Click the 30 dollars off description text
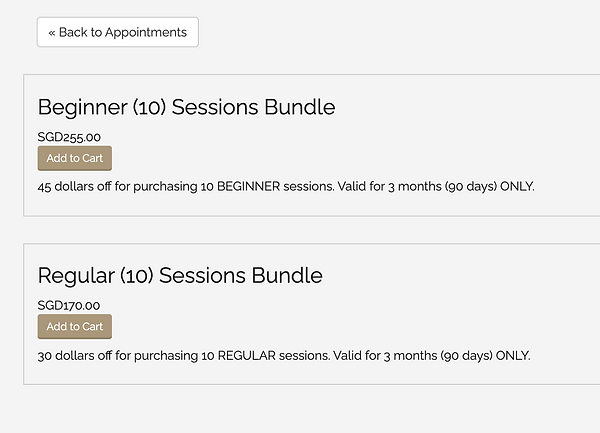Screen dimensions: 600x433 pyautogui.click(x=284, y=356)
